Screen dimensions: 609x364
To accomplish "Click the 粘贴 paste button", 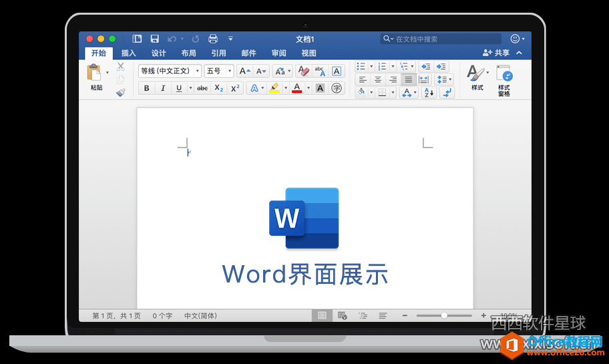I will (x=96, y=77).
